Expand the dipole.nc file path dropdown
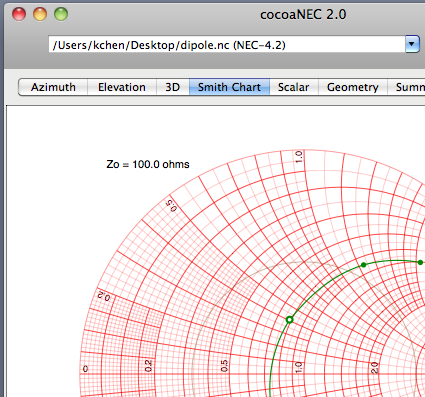Image resolution: width=425 pixels, height=397 pixels. click(412, 44)
